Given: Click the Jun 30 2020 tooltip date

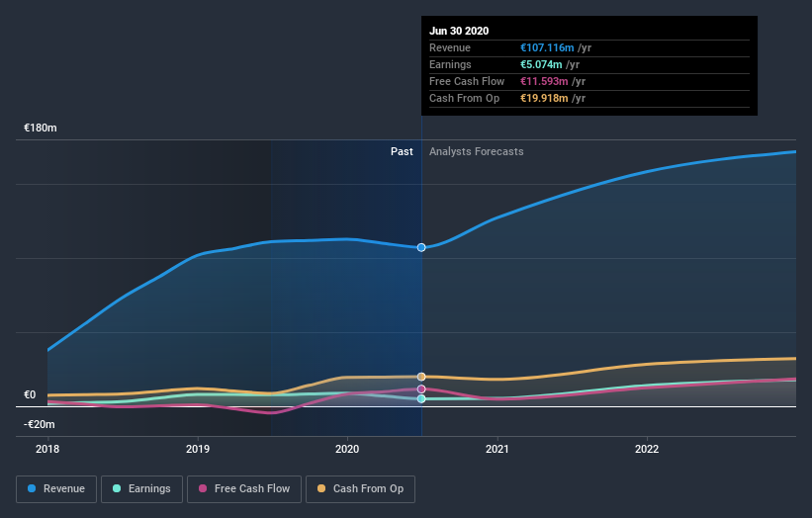Looking at the screenshot, I should (459, 31).
